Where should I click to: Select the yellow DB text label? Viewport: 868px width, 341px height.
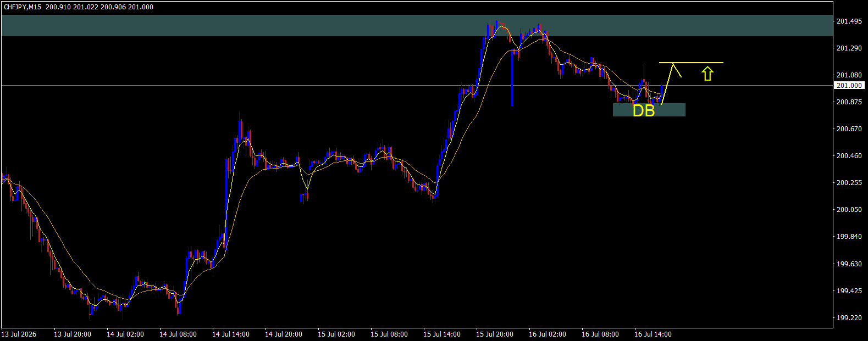(644, 111)
